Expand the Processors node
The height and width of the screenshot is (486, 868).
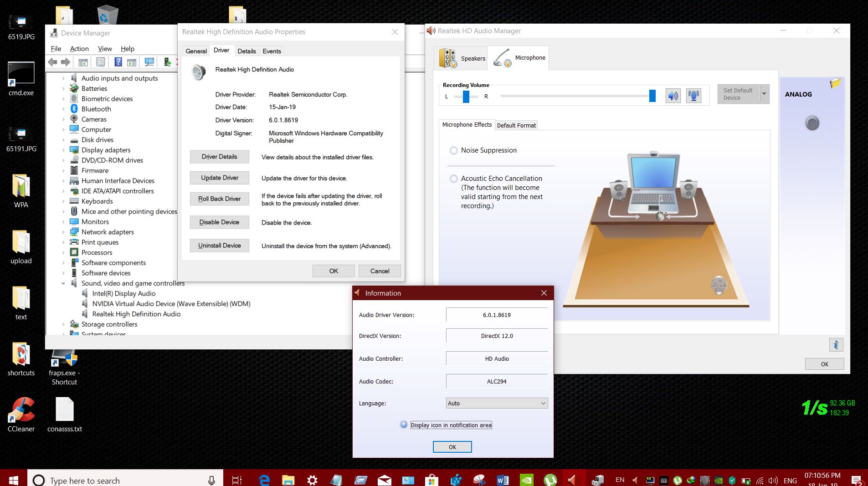click(x=63, y=252)
